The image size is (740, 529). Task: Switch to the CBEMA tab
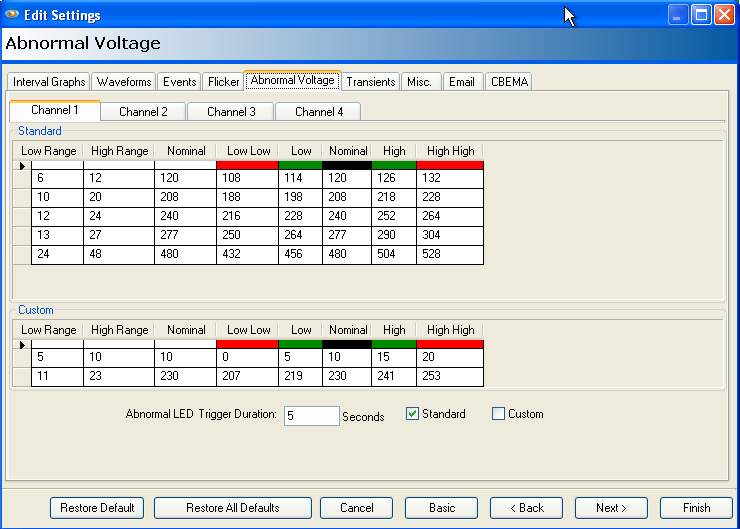click(x=509, y=82)
